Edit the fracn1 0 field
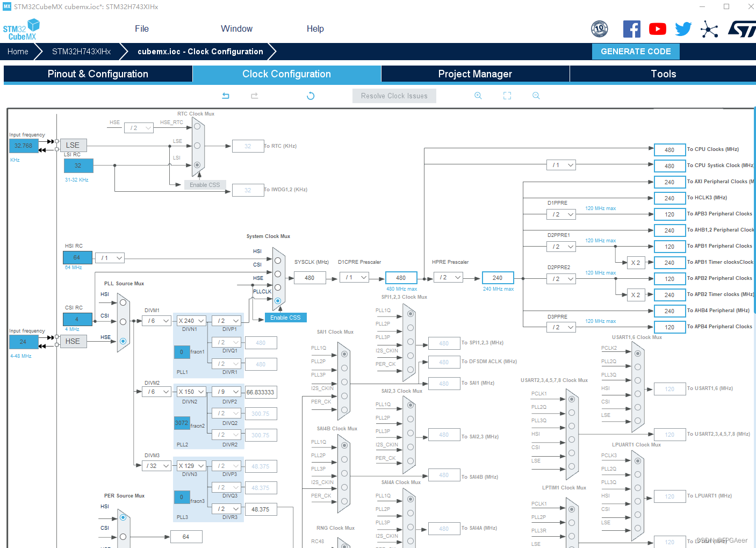756x548 pixels. 182,352
